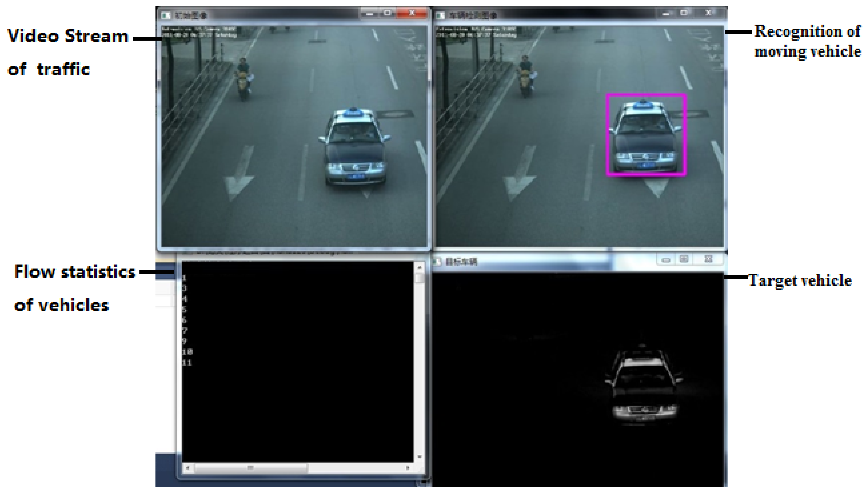Minimize the original video stream window
Image resolution: width=868 pixels, height=494 pixels.
[369, 14]
